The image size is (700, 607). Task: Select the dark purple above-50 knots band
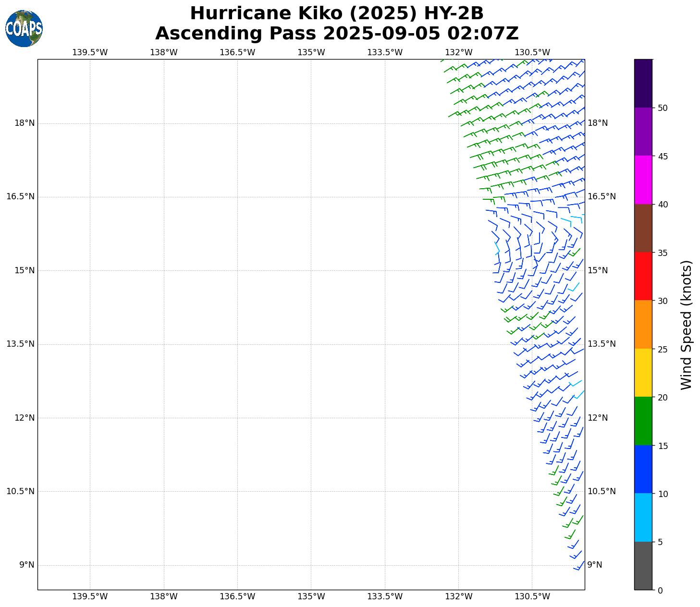[x=643, y=83]
